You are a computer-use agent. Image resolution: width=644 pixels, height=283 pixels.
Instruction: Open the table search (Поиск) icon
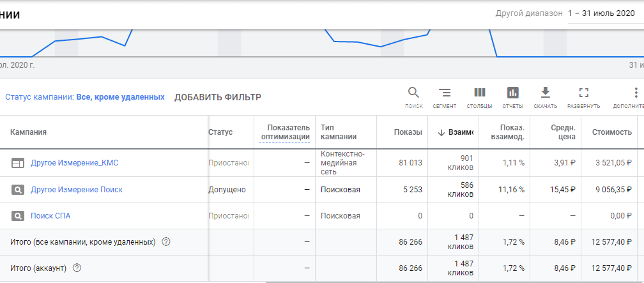pos(413,93)
